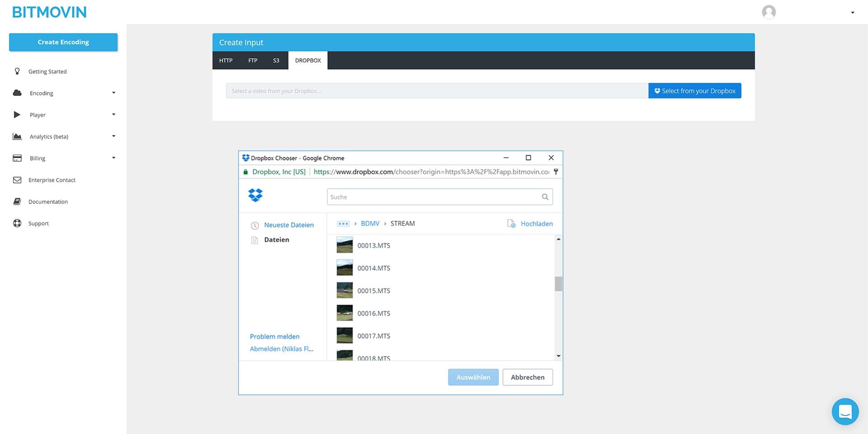Click the Billing card icon
This screenshot has width=868, height=434.
tap(17, 158)
